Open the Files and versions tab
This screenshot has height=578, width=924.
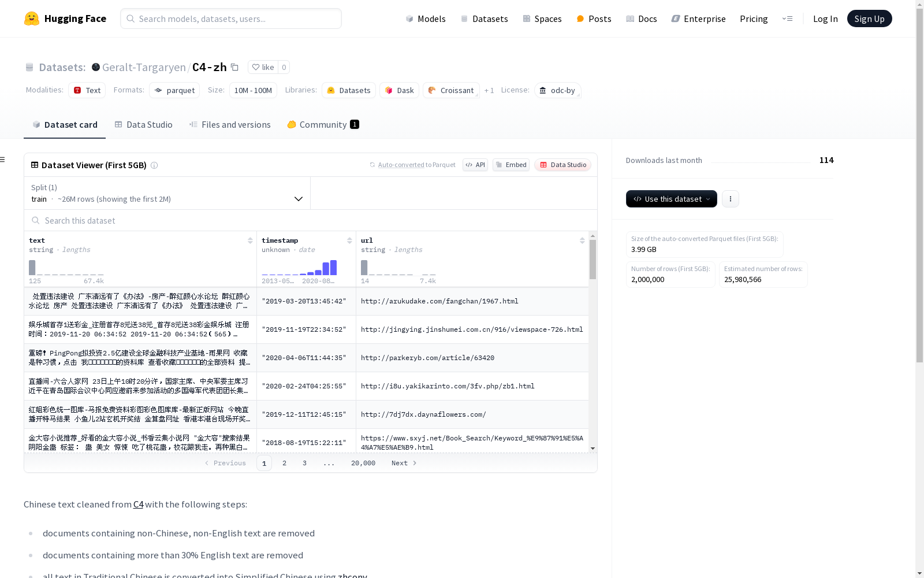pyautogui.click(x=230, y=125)
